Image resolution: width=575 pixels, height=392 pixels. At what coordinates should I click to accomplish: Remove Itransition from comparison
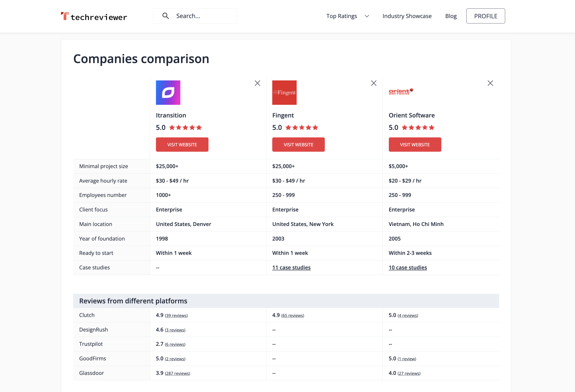coord(257,83)
